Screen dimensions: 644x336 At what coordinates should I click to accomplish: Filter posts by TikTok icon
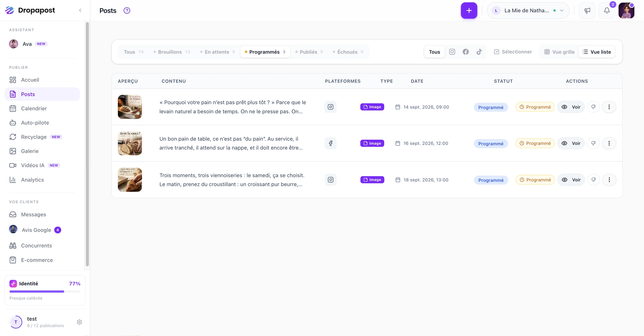tap(479, 52)
